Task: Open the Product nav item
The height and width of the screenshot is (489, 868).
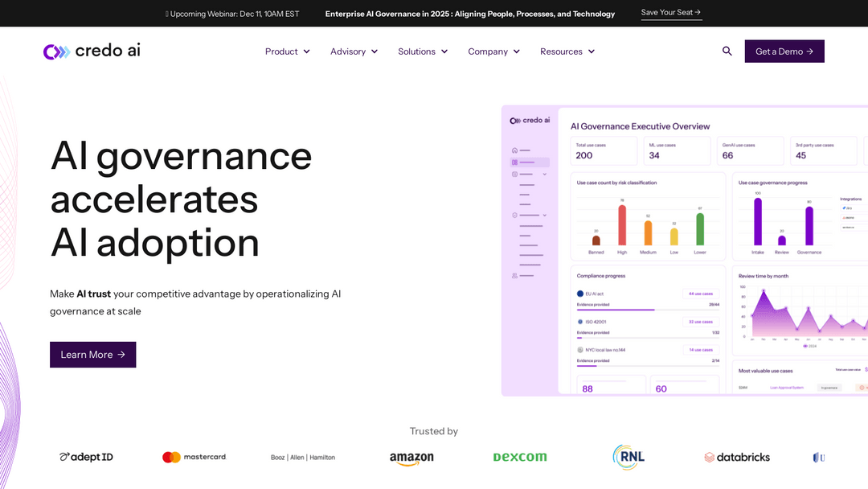Action: pyautogui.click(x=281, y=51)
